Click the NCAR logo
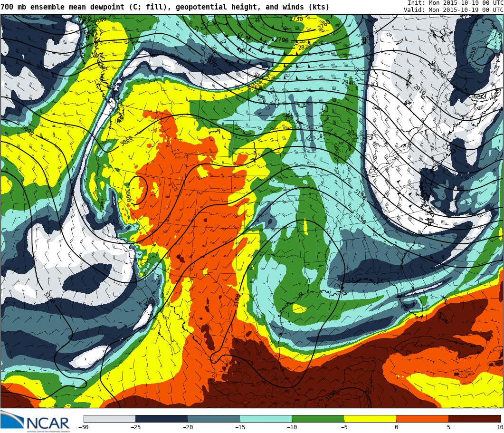The height and width of the screenshot is (433, 504). point(35,421)
